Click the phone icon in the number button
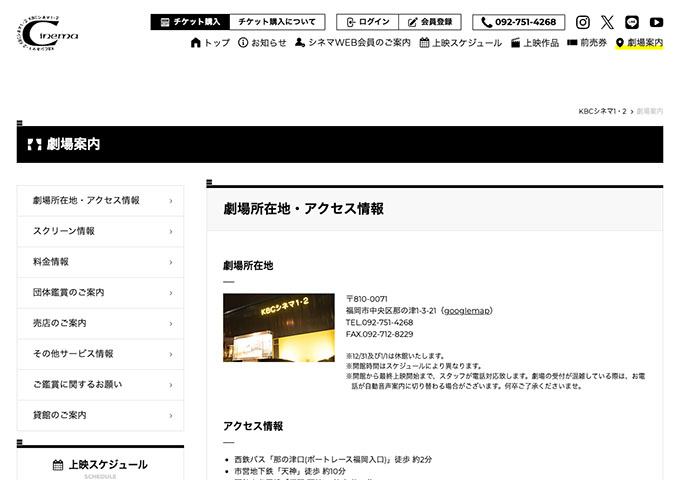 tap(487, 22)
